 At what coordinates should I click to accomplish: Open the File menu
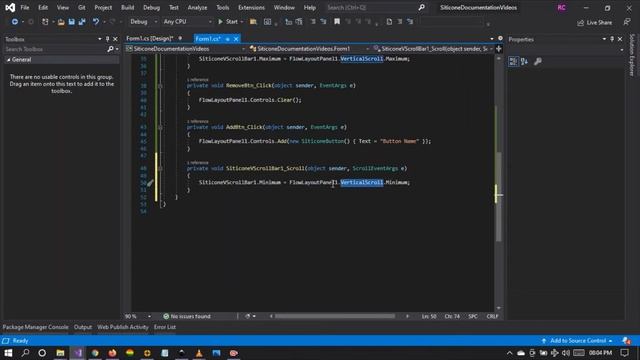[x=24, y=7]
